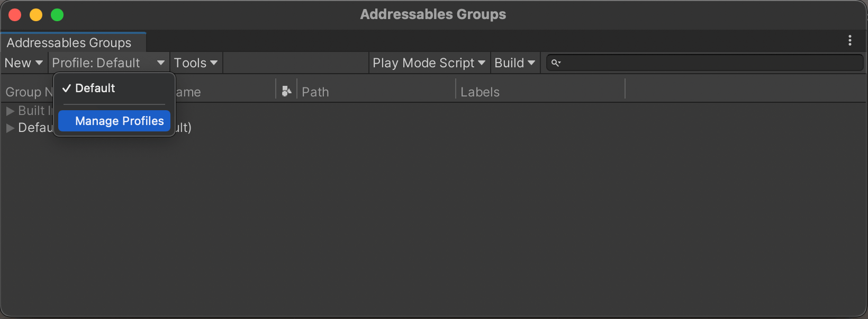Open the Tools dropdown
868x319 pixels.
tap(195, 63)
